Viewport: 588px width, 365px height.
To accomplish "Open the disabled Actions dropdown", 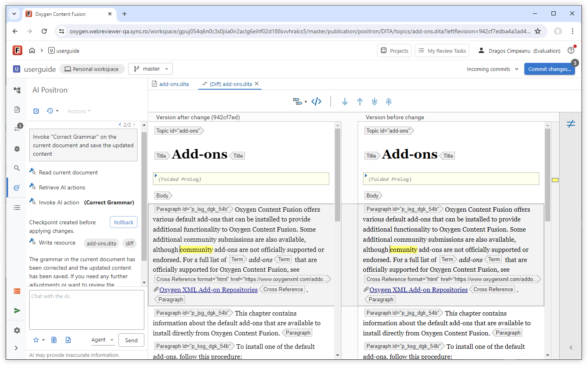I will [79, 111].
